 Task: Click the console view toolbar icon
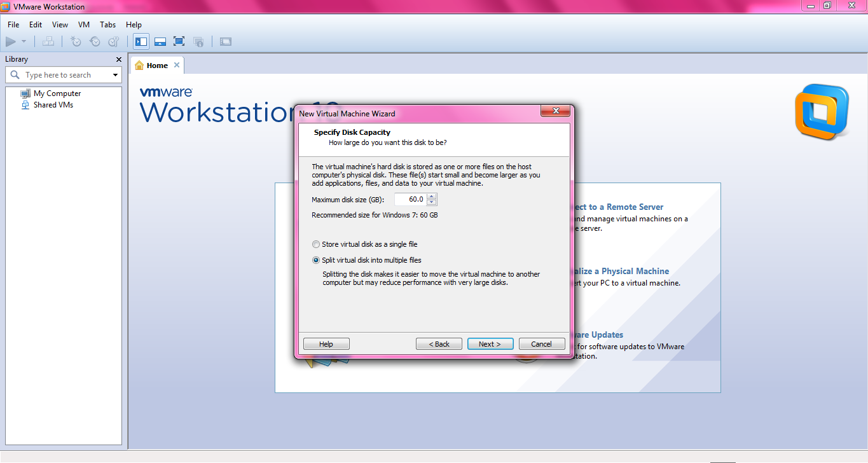click(x=226, y=41)
